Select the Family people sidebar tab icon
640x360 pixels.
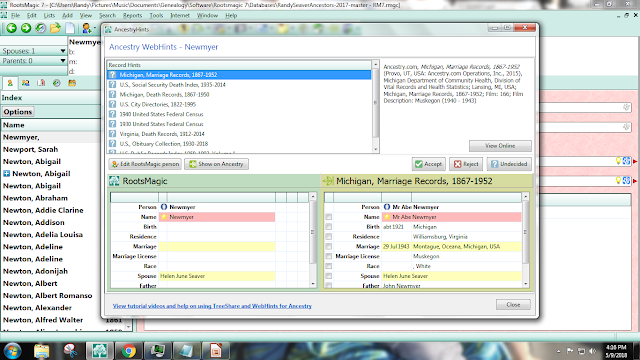[x=26, y=83]
